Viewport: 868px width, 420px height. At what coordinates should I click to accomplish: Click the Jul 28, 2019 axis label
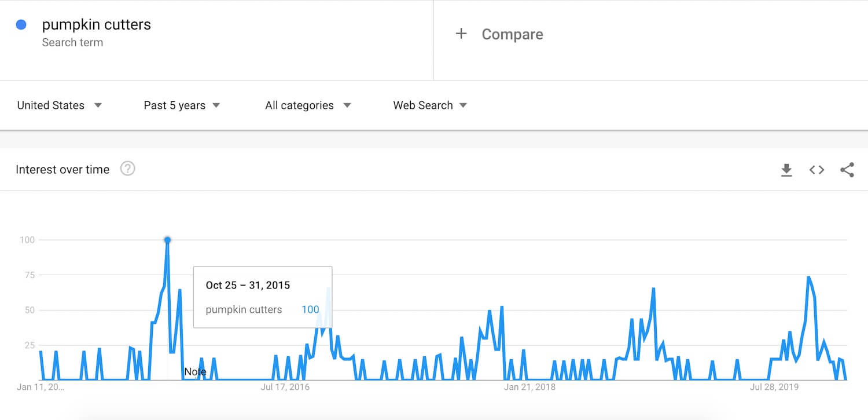pyautogui.click(x=774, y=387)
